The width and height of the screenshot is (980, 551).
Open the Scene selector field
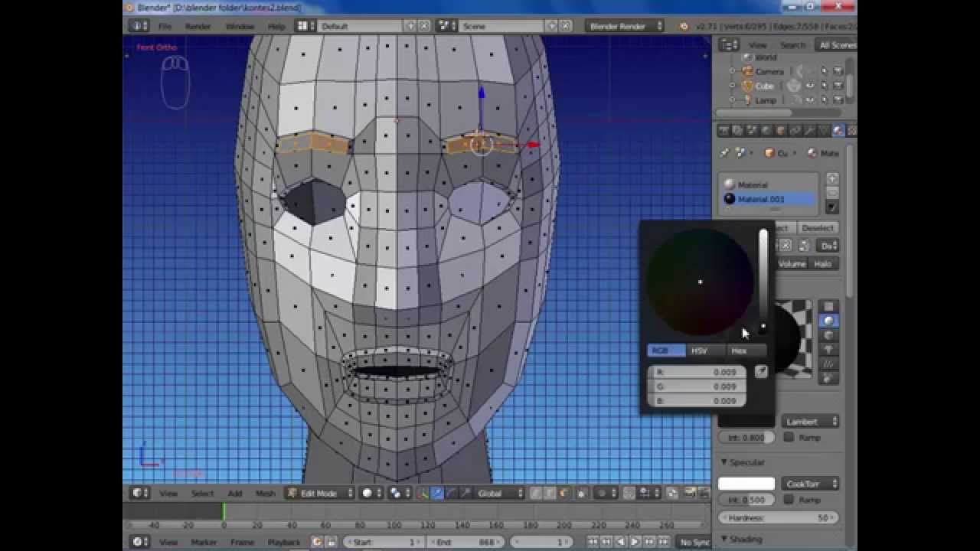501,26
